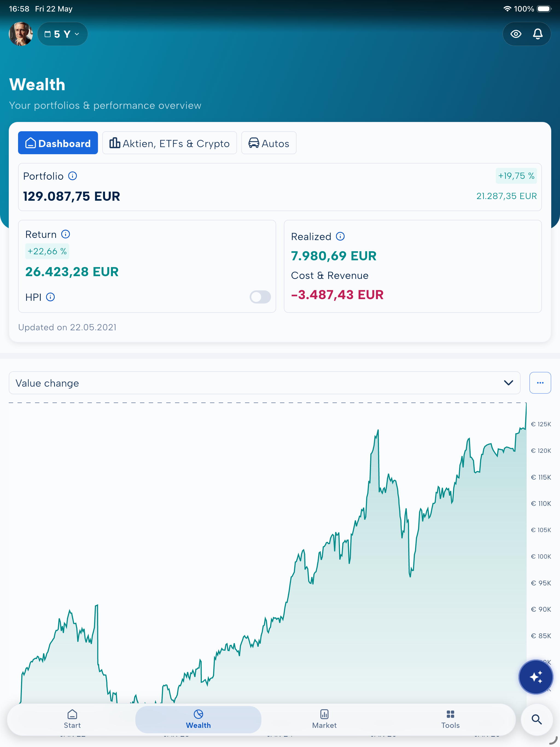Open the AI assistant sparkle button

pos(536,677)
